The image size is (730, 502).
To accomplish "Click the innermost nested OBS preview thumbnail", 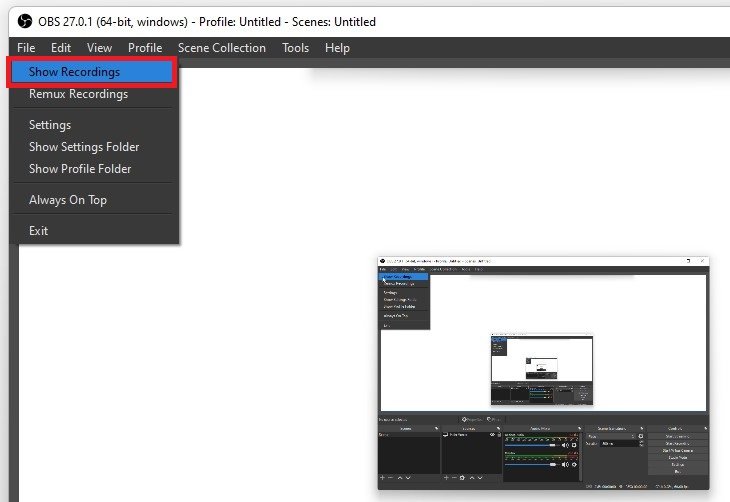I will click(x=541, y=368).
